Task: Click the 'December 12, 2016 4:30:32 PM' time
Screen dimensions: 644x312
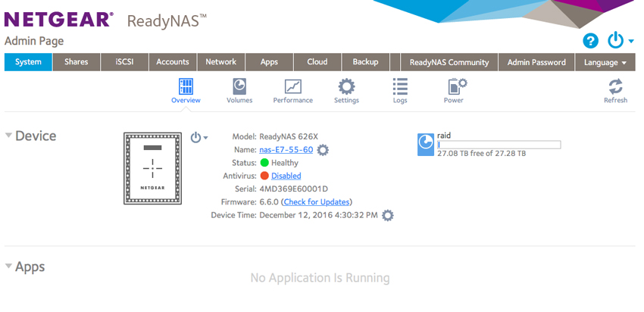Action: (318, 215)
